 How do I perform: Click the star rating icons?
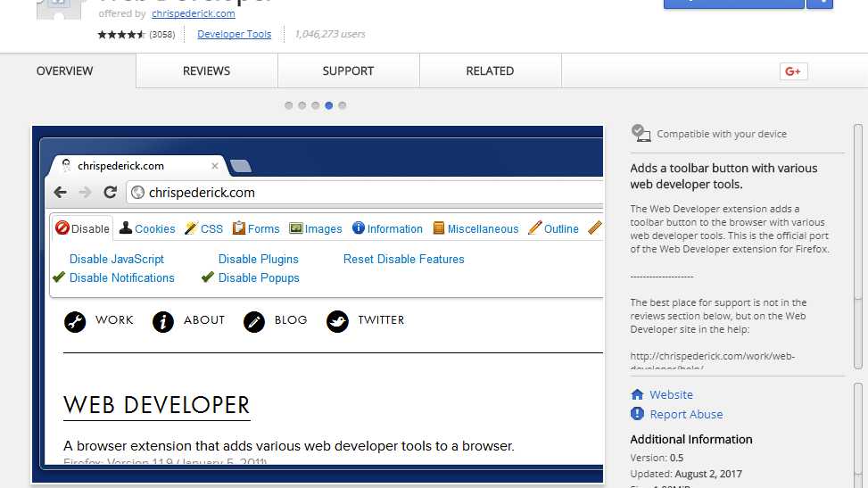click(x=121, y=34)
